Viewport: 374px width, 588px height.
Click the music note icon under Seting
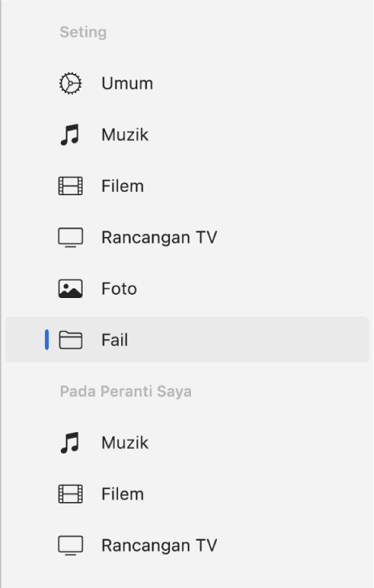click(70, 135)
